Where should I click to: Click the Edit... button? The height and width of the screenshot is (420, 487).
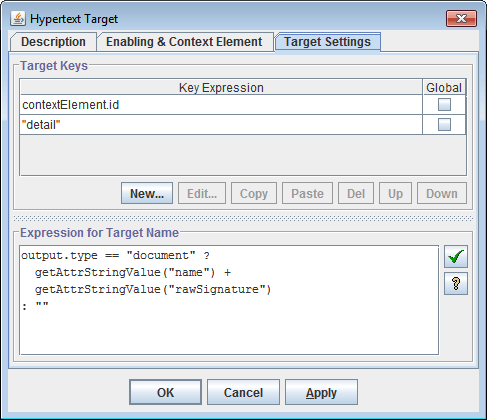click(202, 193)
